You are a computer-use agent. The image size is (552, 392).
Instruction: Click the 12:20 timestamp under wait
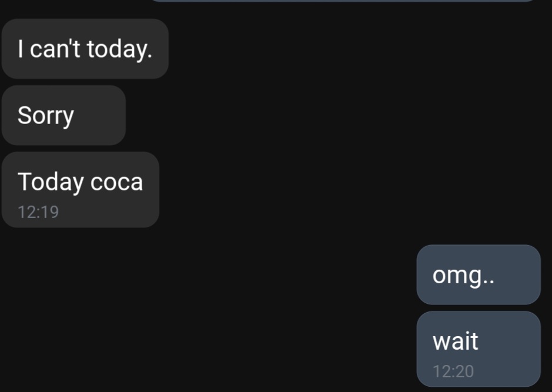tap(453, 371)
